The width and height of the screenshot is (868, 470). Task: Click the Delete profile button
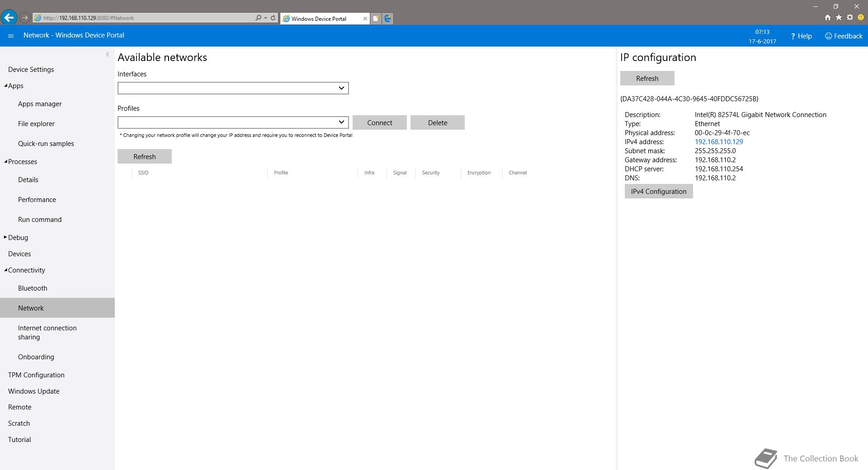pyautogui.click(x=438, y=122)
